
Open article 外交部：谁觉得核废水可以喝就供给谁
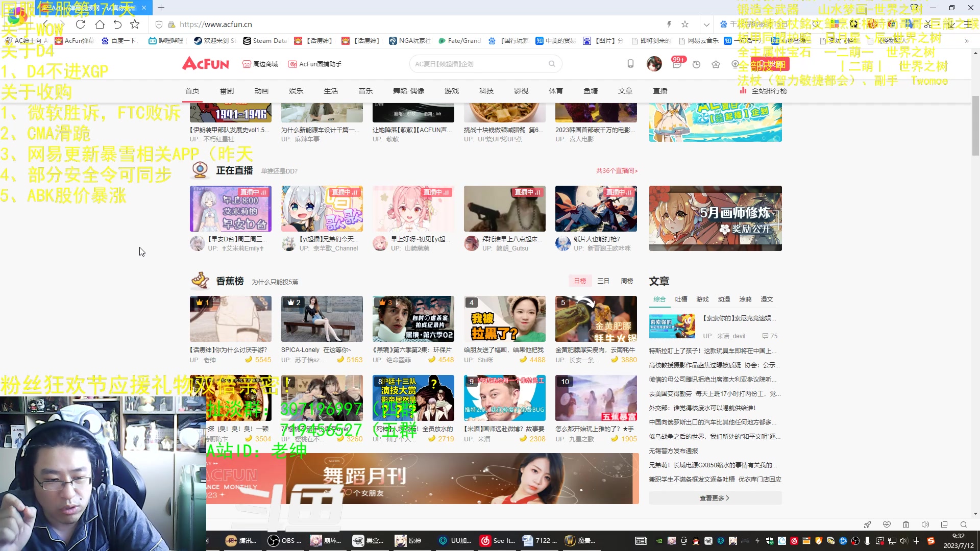point(702,408)
